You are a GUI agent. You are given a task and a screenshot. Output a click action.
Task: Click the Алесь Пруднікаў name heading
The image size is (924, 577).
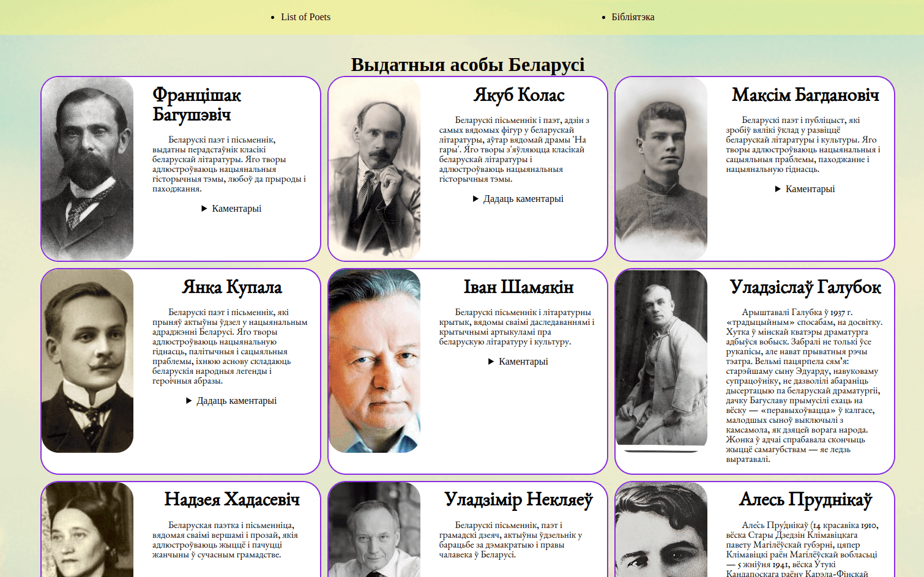tap(805, 500)
